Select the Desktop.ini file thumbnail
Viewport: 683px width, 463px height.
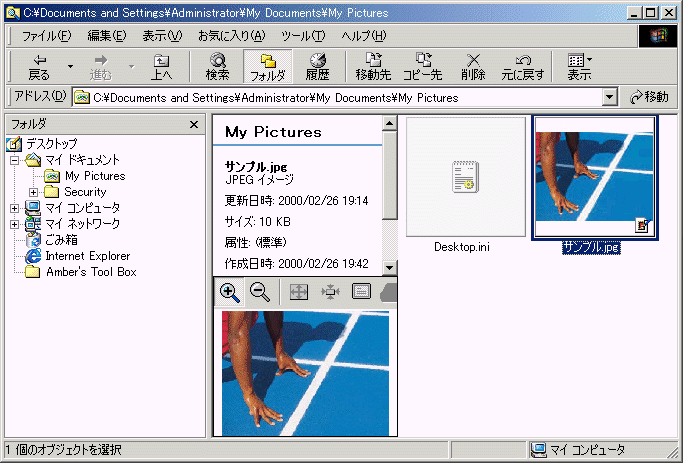coord(466,177)
